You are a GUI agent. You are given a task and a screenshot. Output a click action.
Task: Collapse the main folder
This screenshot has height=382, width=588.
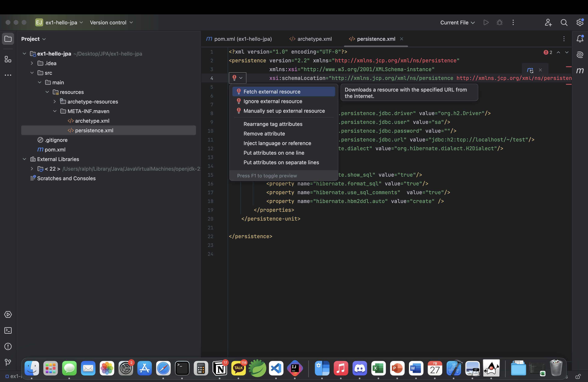tap(40, 83)
